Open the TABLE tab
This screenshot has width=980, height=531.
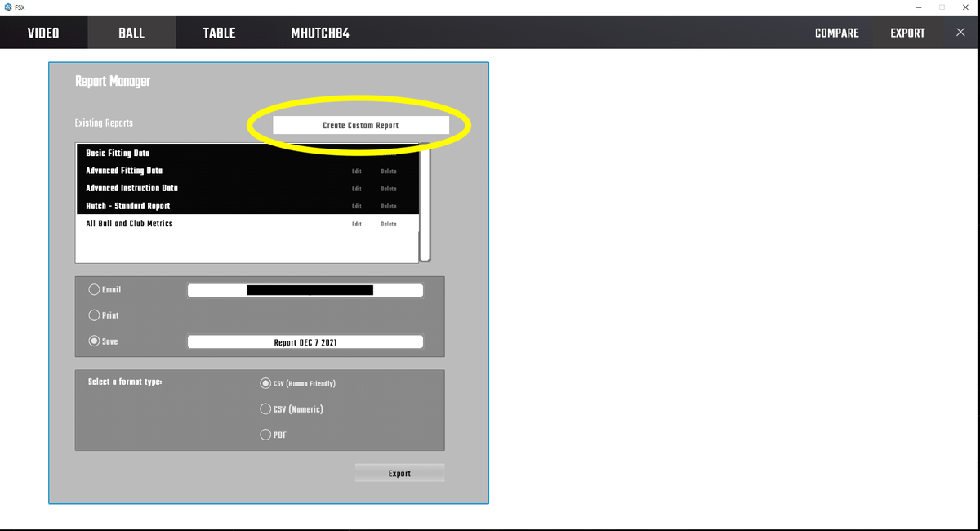(219, 33)
